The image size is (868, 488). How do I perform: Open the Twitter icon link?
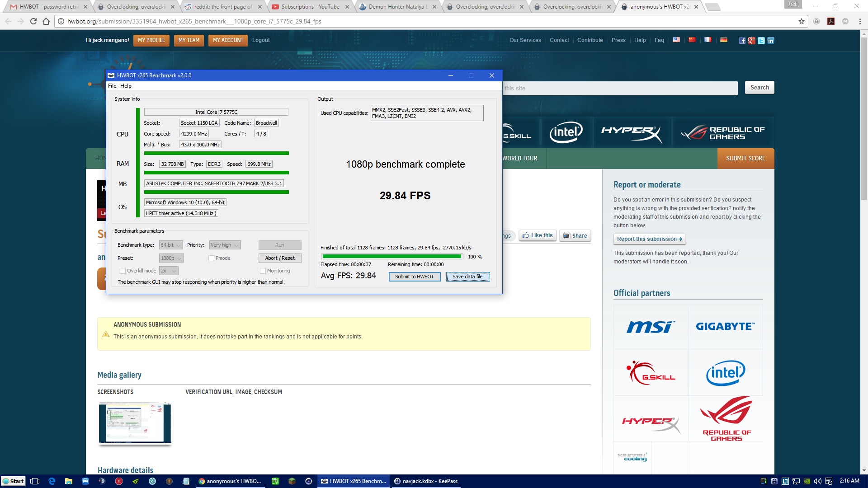(x=761, y=41)
